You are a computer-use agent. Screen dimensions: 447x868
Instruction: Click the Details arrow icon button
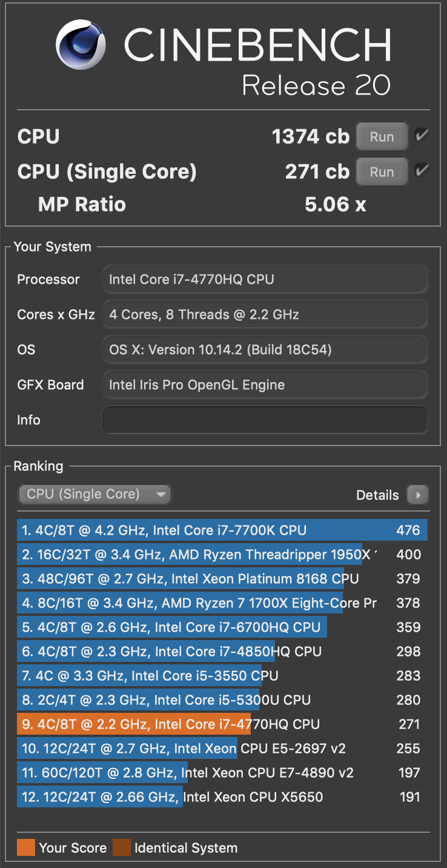[x=417, y=495]
